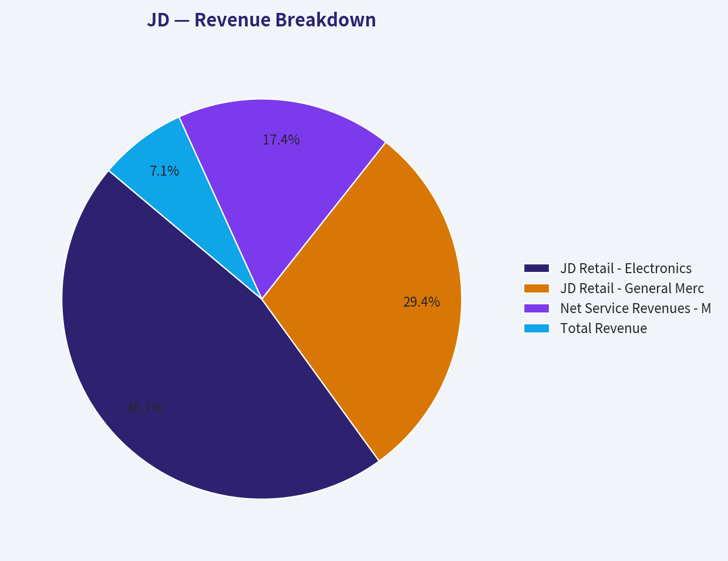Click the 17.4% percentage label
Screen dimensions: 728x561
(281, 140)
